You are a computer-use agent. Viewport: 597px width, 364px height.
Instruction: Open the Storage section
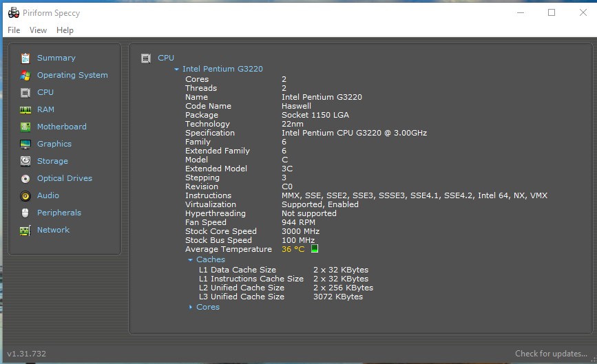point(52,161)
